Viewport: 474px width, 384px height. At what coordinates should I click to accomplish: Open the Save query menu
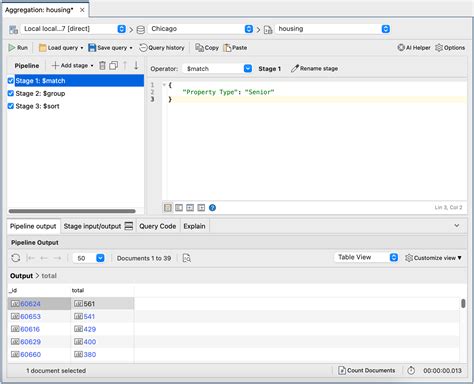pyautogui.click(x=110, y=48)
